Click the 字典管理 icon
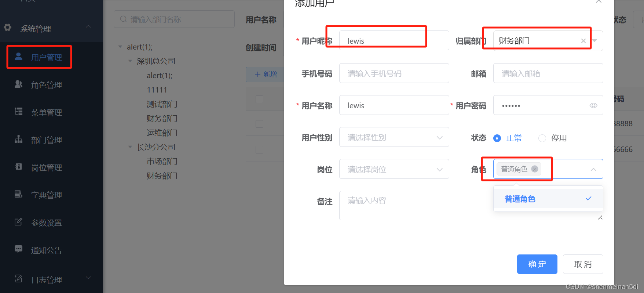 [x=18, y=194]
